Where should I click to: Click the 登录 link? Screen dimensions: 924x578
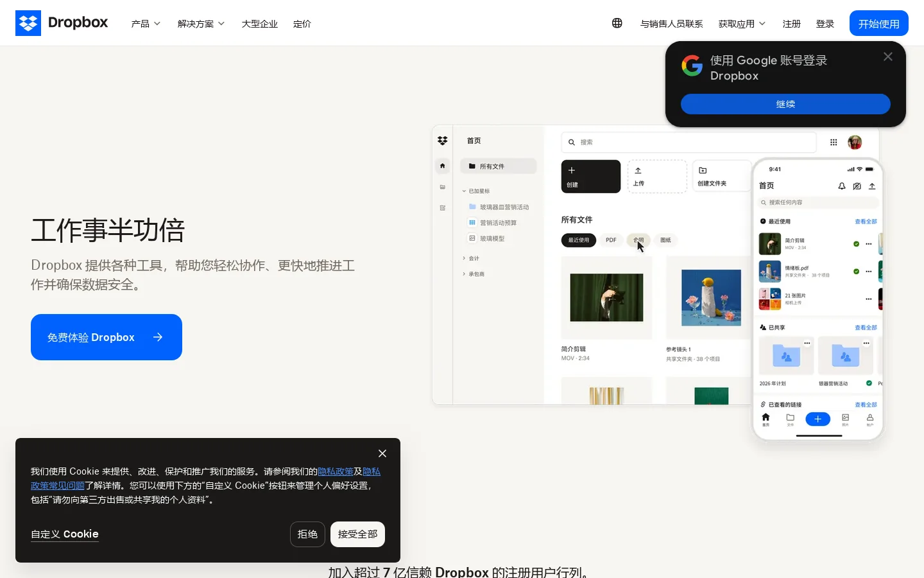[x=825, y=24]
